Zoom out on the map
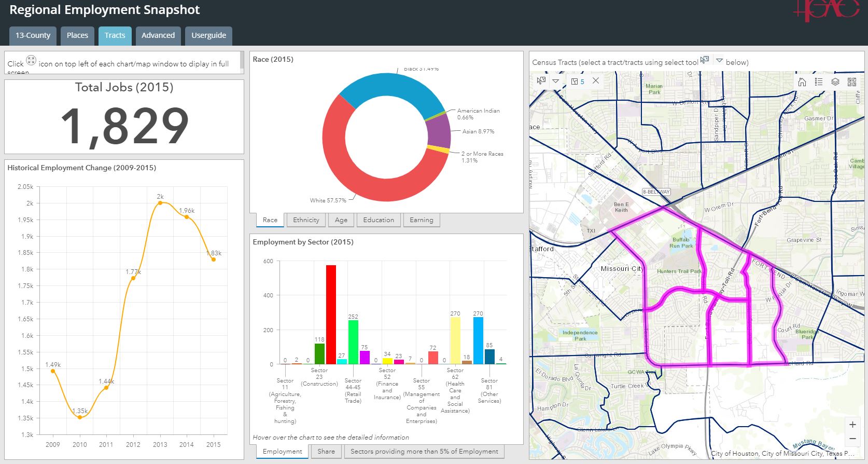This screenshot has height=464, width=868. pos(852,439)
